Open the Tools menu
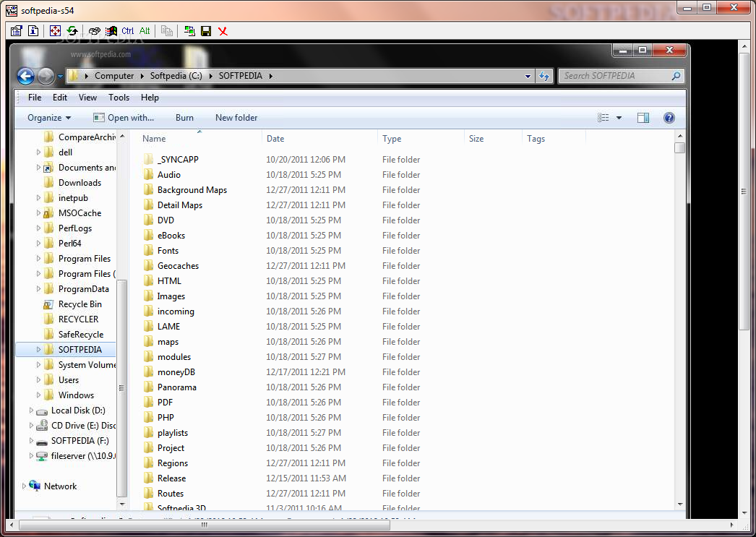Viewport: 756px width, 537px height. [119, 98]
